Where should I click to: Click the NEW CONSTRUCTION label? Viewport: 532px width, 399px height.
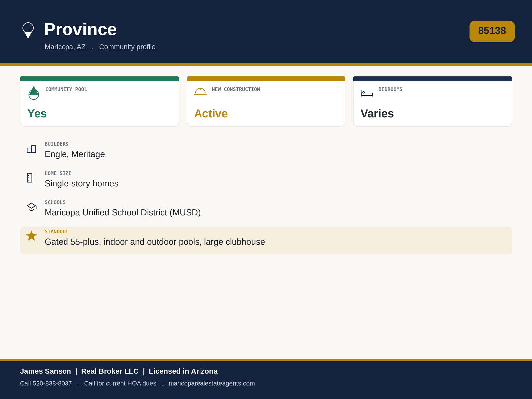coord(236,89)
